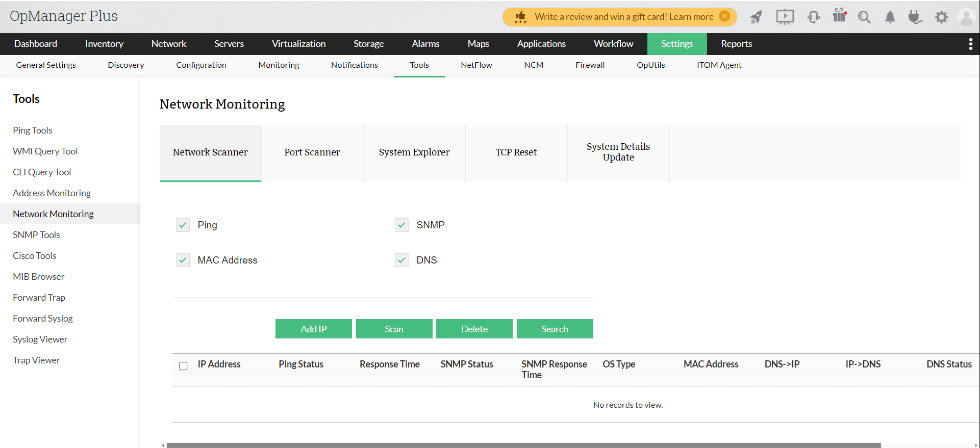Open the NetFlow settings submenu
The height and width of the screenshot is (448, 980).
click(x=476, y=65)
